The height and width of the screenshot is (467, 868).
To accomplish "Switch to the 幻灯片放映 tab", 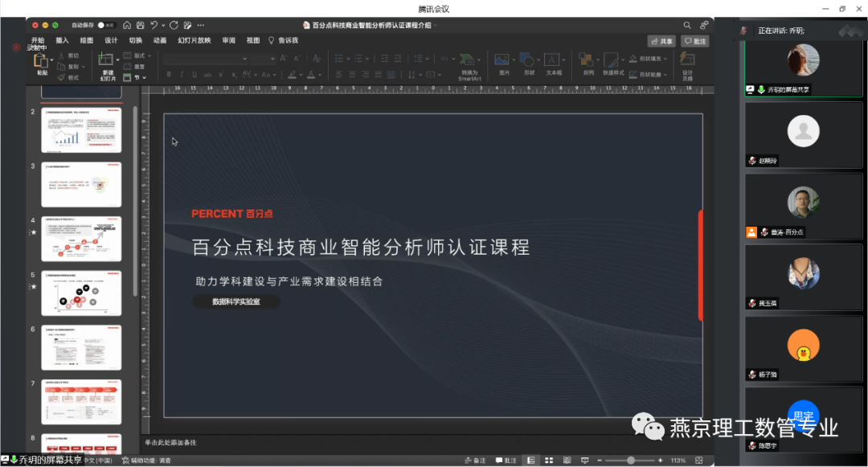I will [194, 40].
